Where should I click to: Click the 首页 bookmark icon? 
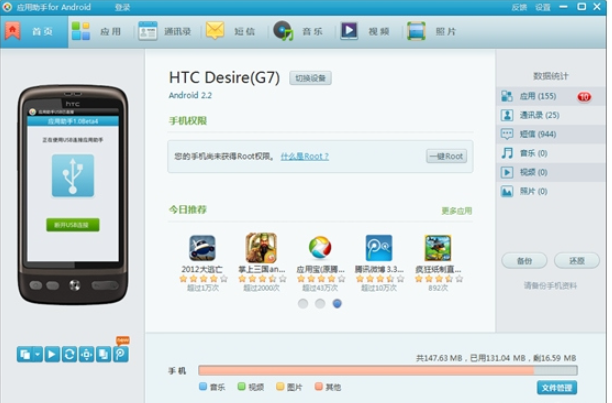pyautogui.click(x=12, y=31)
